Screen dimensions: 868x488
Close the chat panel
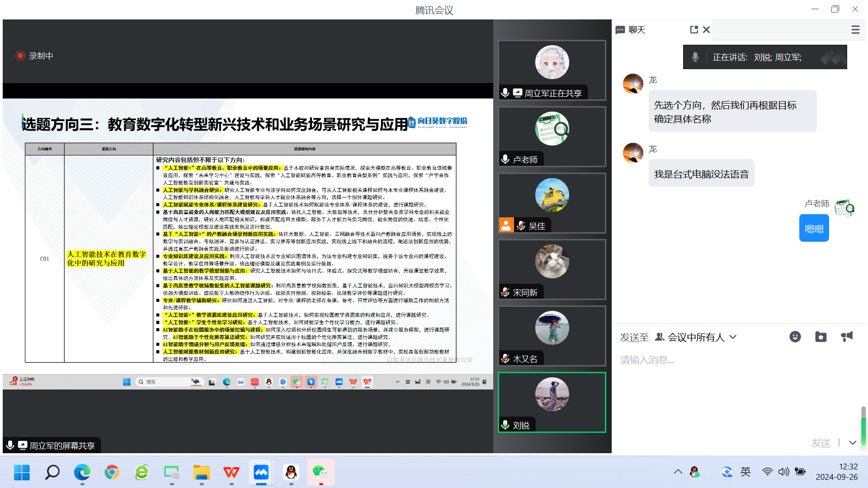[x=707, y=30]
